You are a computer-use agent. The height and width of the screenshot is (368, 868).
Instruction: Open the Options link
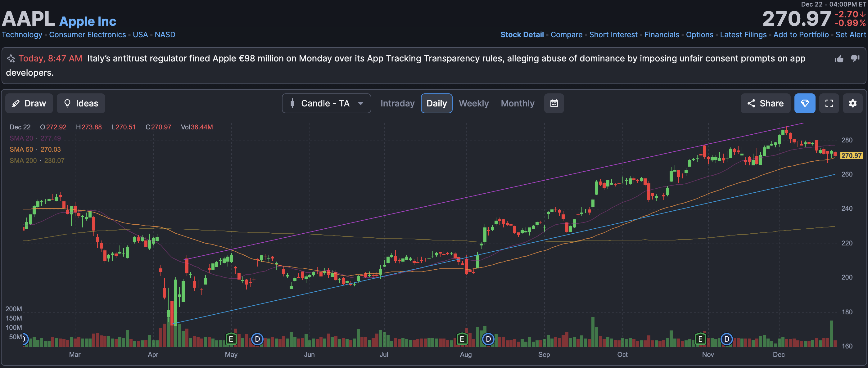click(699, 35)
